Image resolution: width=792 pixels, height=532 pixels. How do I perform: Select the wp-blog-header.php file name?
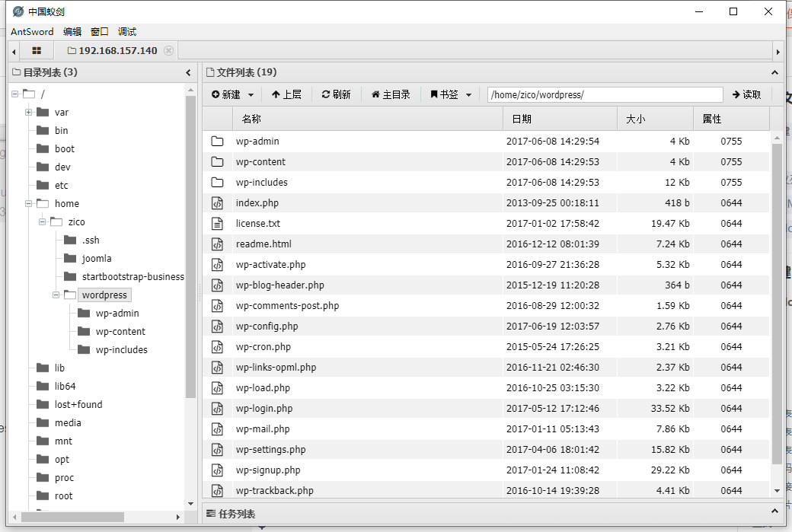pos(279,285)
